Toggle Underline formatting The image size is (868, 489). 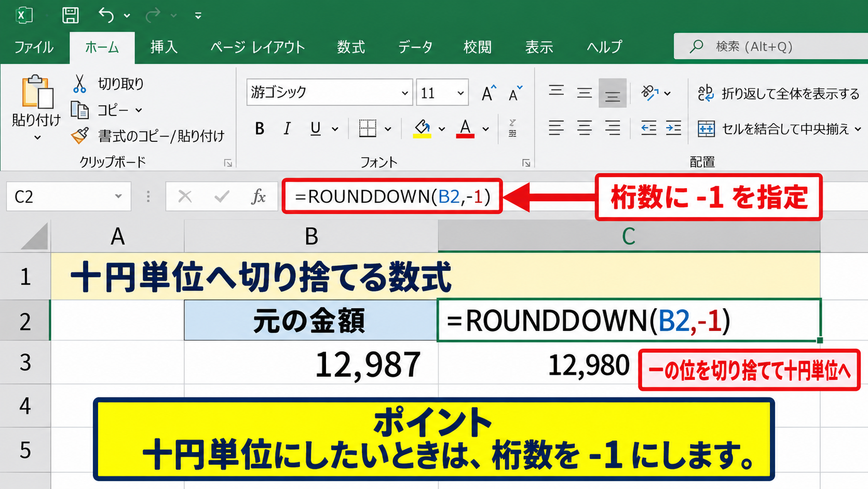coord(315,128)
